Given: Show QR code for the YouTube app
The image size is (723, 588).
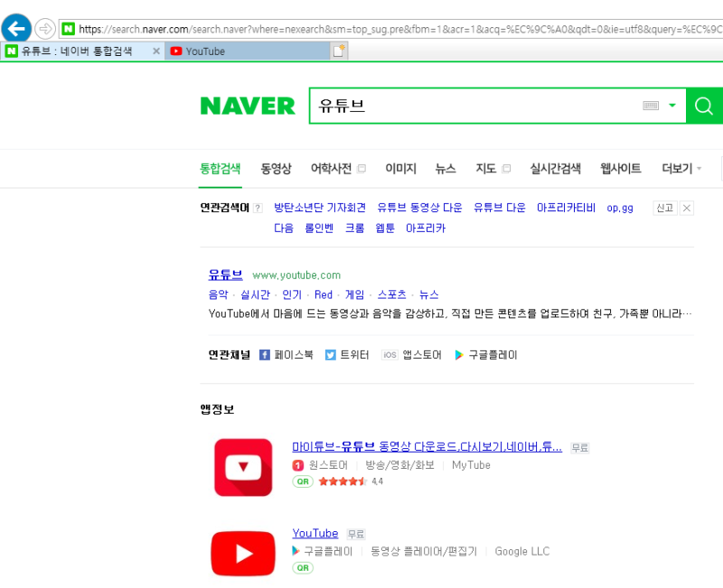Looking at the screenshot, I should coord(303,568).
